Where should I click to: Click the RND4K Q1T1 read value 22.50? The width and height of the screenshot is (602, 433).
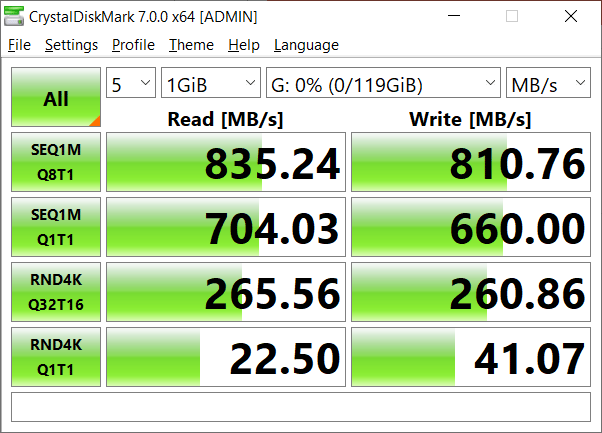click(x=226, y=357)
